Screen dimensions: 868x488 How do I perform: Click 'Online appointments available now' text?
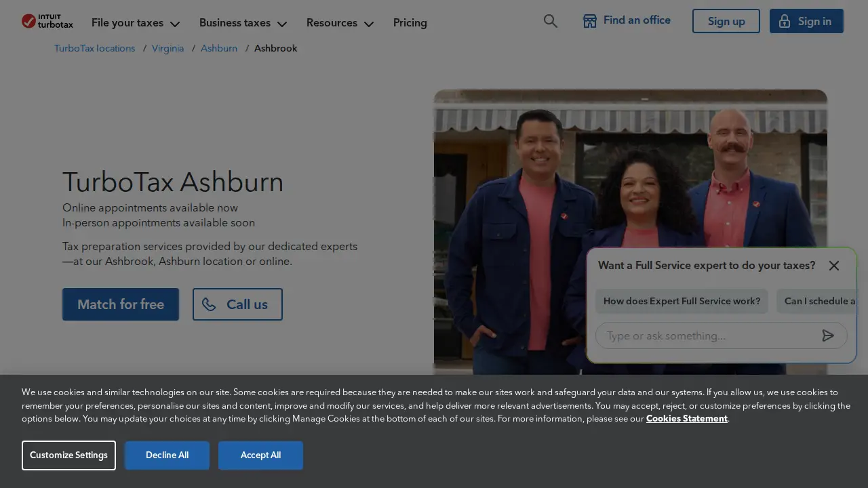coord(150,207)
